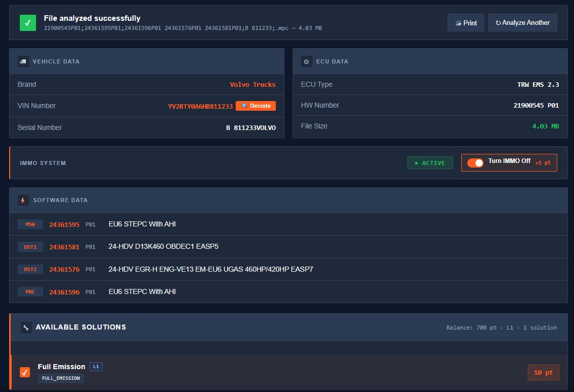Click the analyzed file name line
This screenshot has height=392, width=574.
tap(183, 28)
